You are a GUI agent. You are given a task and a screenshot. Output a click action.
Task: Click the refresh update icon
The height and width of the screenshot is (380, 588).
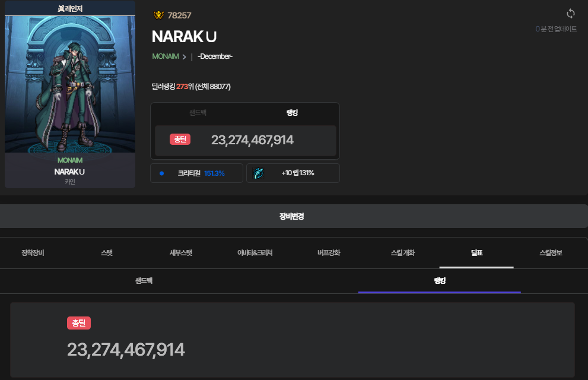pyautogui.click(x=570, y=14)
